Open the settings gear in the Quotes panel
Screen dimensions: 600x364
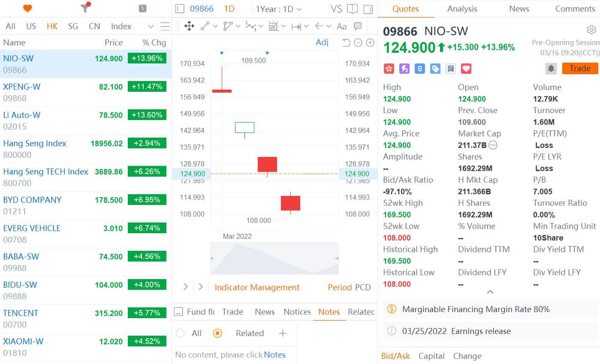tap(591, 30)
